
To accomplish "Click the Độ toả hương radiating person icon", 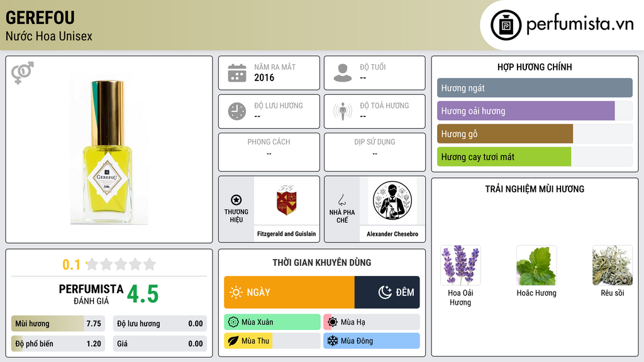I will tap(343, 111).
